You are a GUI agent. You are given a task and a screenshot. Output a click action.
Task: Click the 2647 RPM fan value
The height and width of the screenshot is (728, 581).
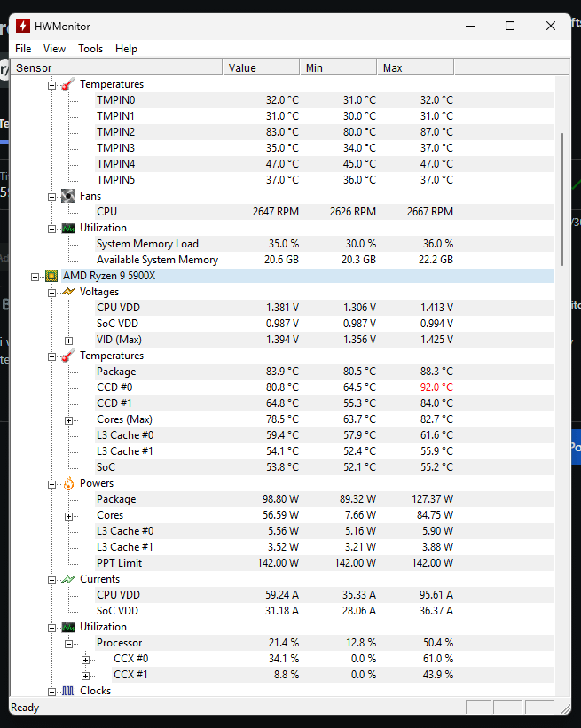coord(275,212)
